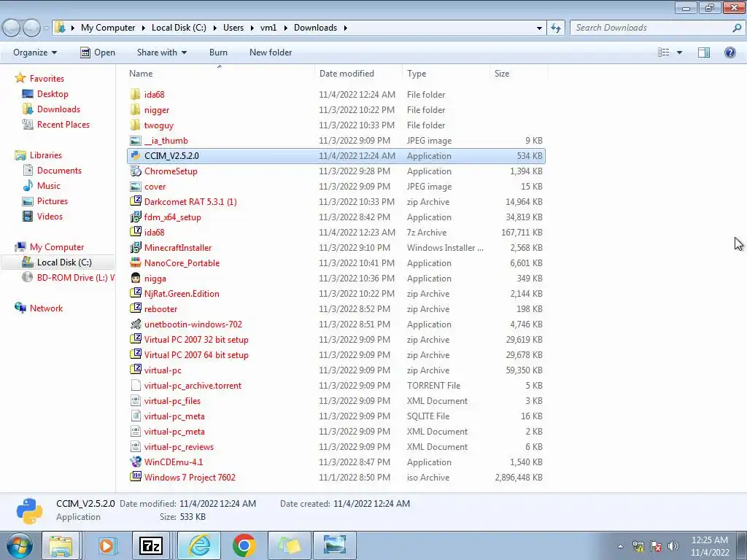
Task: Click the change view icon
Action: tap(664, 52)
